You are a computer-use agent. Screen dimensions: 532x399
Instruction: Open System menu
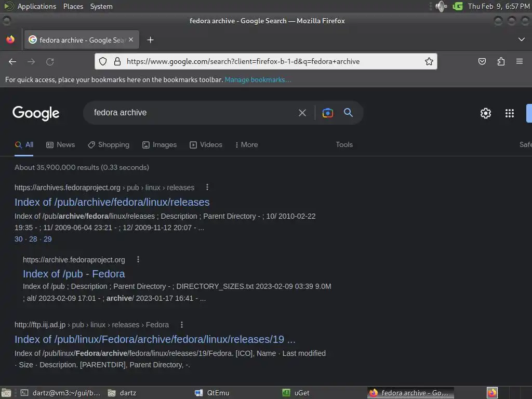(101, 6)
